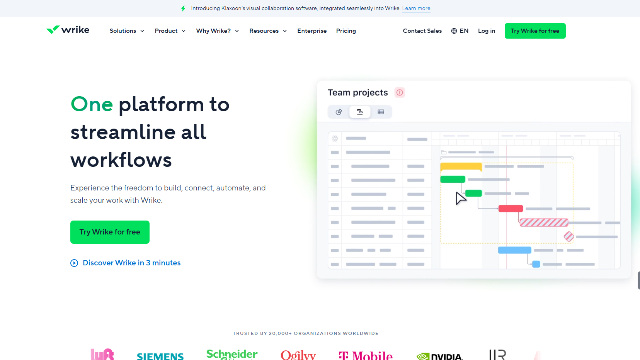Select the first view icon in Team projects

pyautogui.click(x=339, y=112)
